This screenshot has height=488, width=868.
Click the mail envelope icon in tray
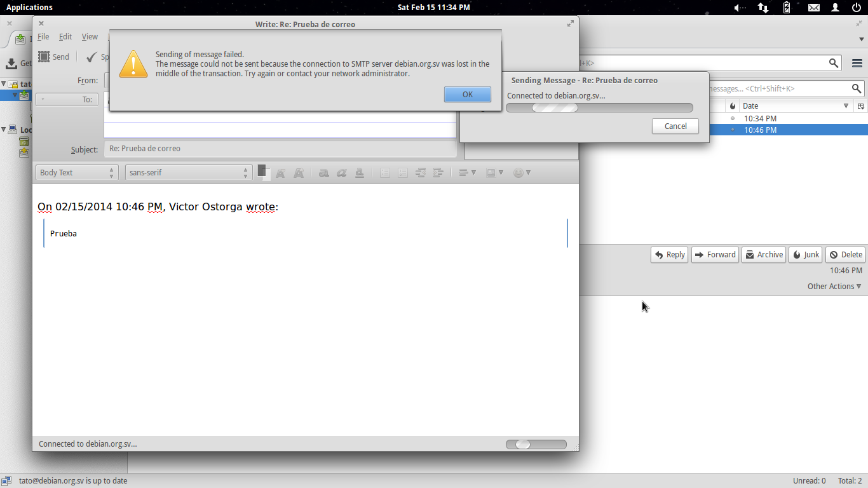pyautogui.click(x=813, y=8)
